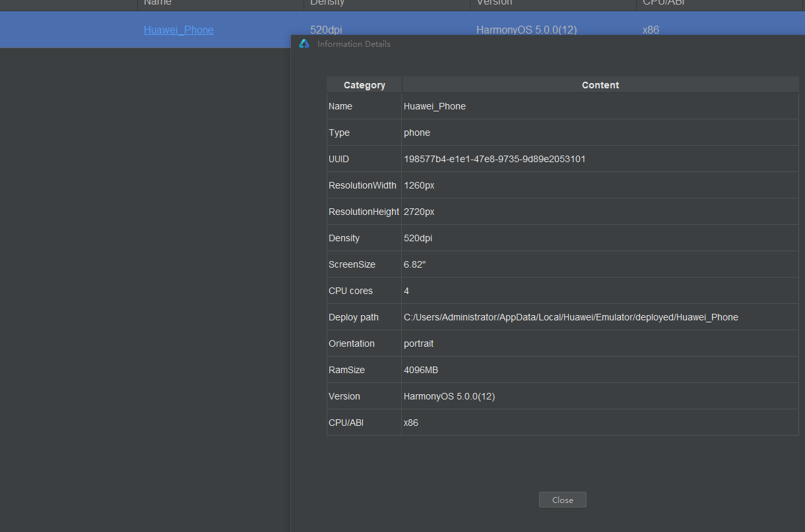Click 520dpi in the device list row
The image size is (805, 532).
pos(326,30)
